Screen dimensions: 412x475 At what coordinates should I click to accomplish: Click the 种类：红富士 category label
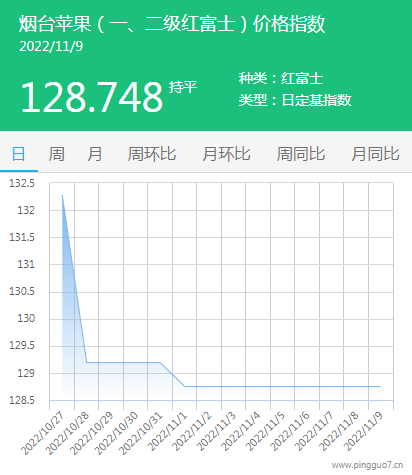tap(281, 79)
